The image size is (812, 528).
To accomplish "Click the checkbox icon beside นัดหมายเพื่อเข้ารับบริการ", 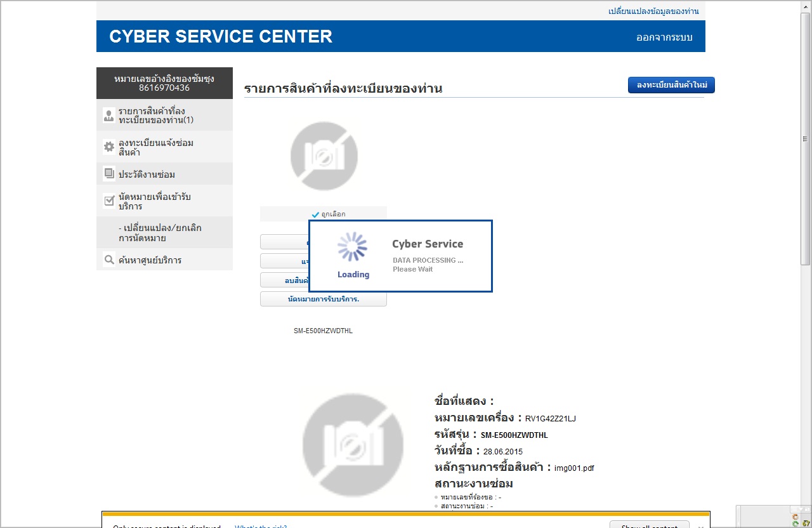I will point(108,201).
